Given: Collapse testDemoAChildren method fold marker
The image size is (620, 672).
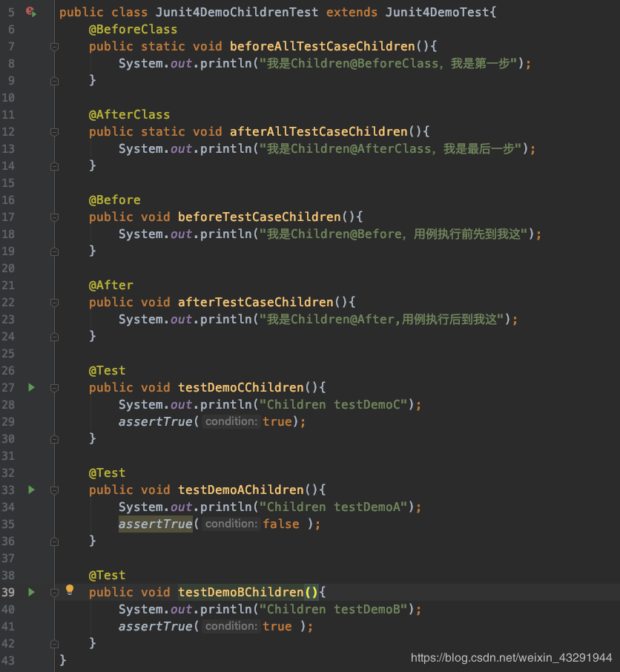Looking at the screenshot, I should [54, 490].
